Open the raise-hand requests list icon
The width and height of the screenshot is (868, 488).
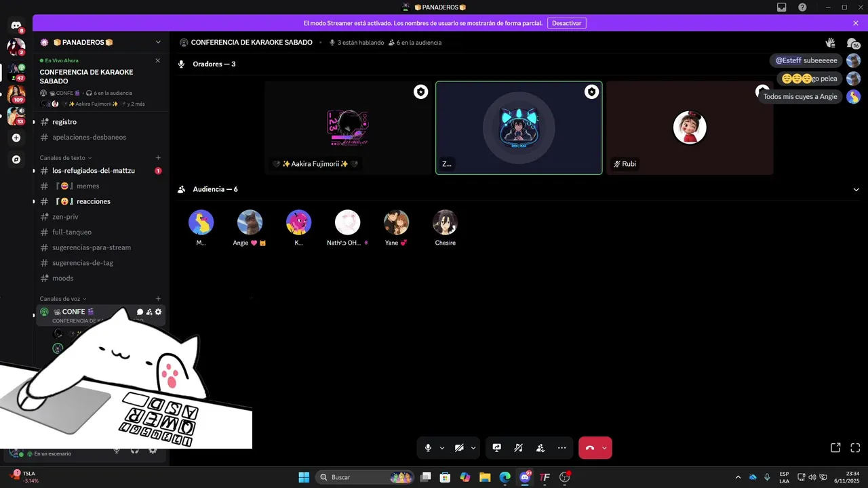point(830,43)
